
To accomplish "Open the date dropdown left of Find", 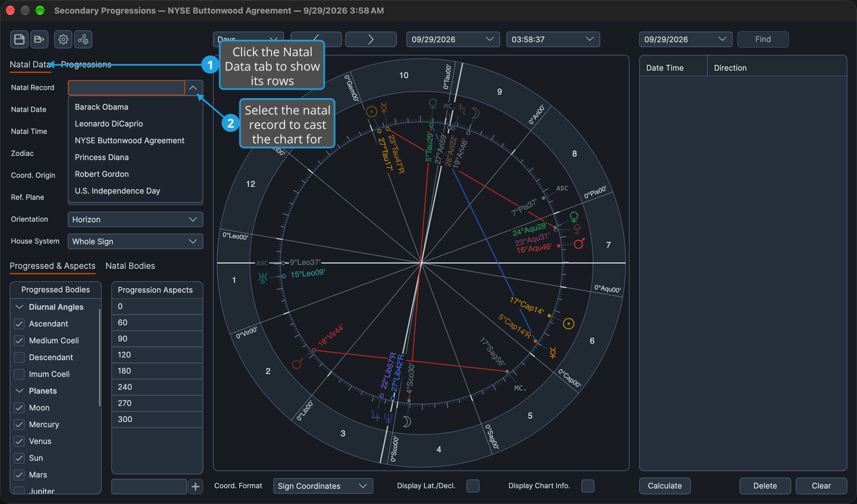I will click(x=686, y=39).
